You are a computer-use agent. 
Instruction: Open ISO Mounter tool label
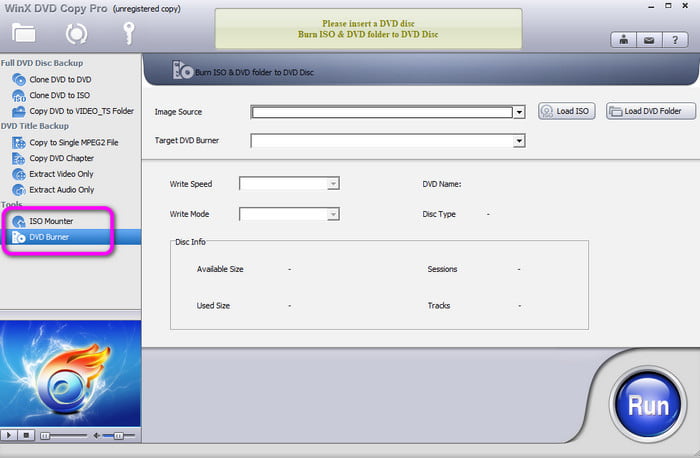coord(51,221)
